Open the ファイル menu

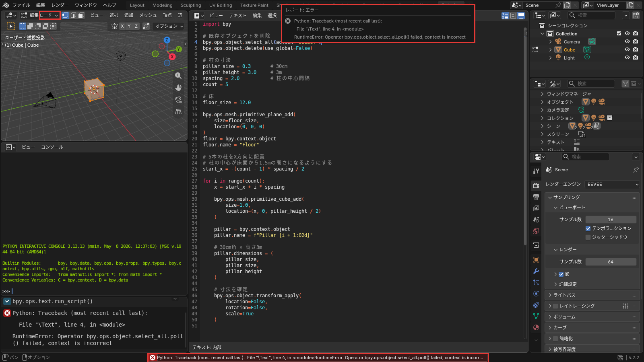[x=21, y=5]
